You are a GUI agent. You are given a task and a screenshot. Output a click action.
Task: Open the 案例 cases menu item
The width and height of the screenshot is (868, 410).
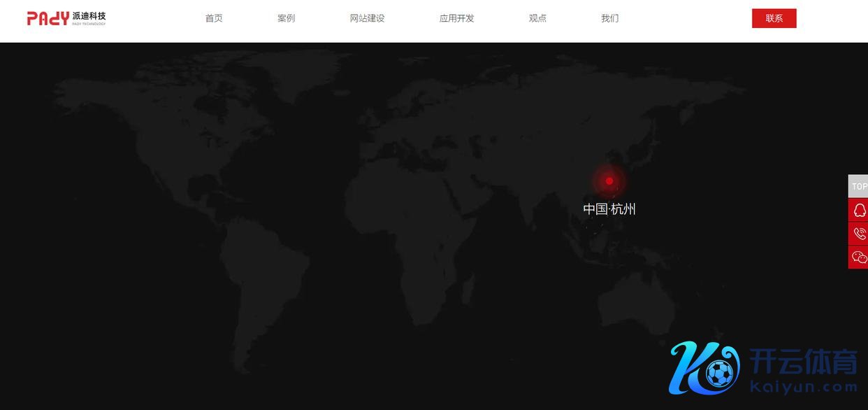tap(286, 18)
